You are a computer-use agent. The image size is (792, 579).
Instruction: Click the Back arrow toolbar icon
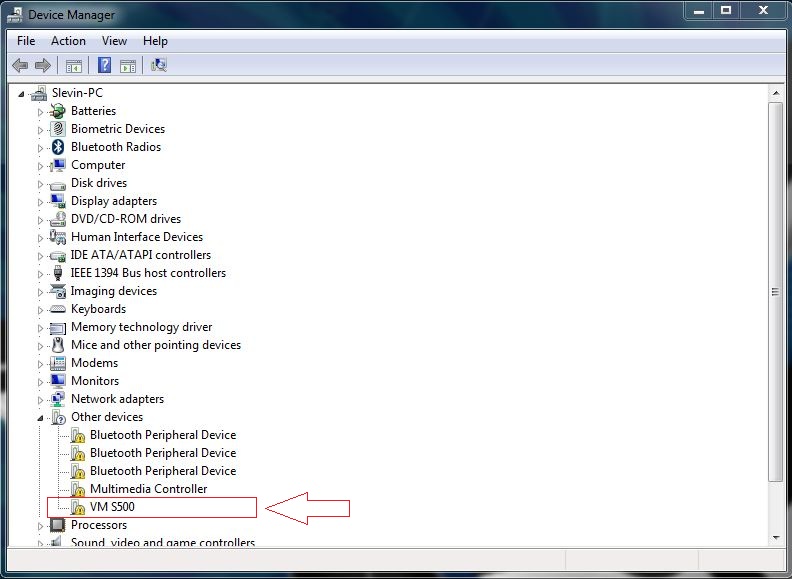(20, 65)
